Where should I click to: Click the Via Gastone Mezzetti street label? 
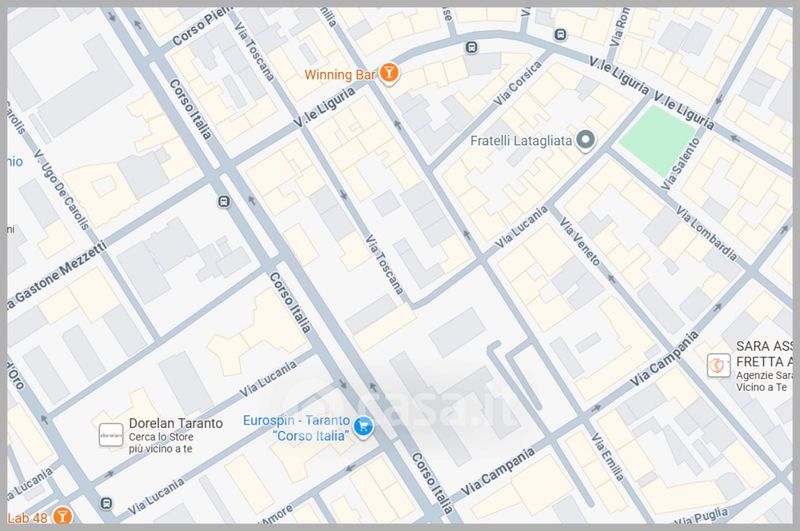(x=57, y=276)
